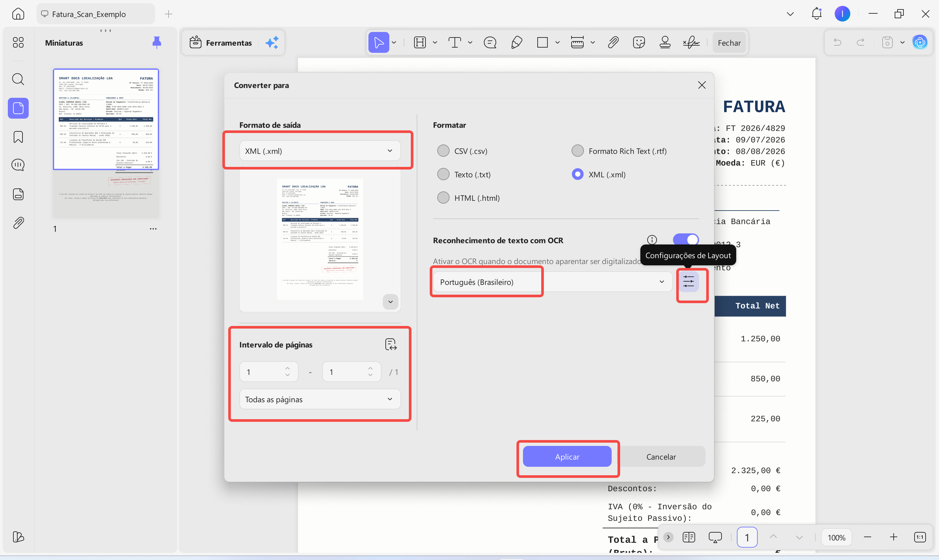Expand the measure tool dropdown arrow
The image size is (939, 560).
592,42
